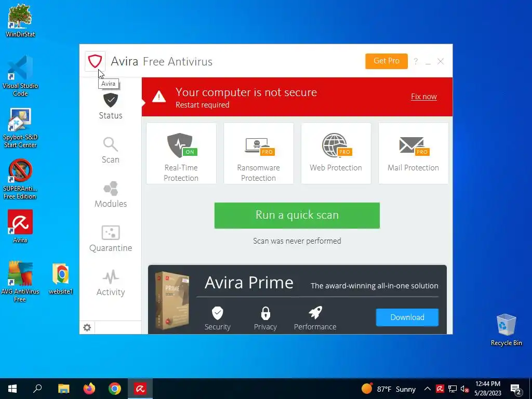
Task: Click the Performance rocket icon in Prime banner
Action: [x=315, y=313]
